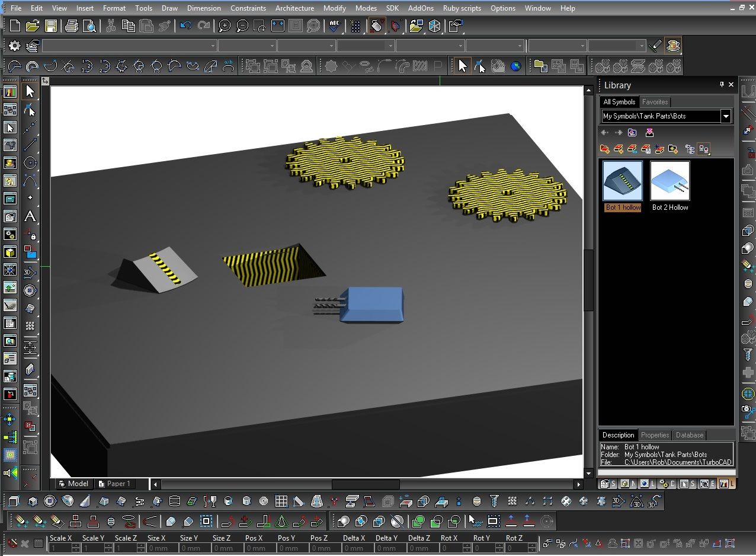
Task: Click the globe icon in toolbar
Action: 515,66
